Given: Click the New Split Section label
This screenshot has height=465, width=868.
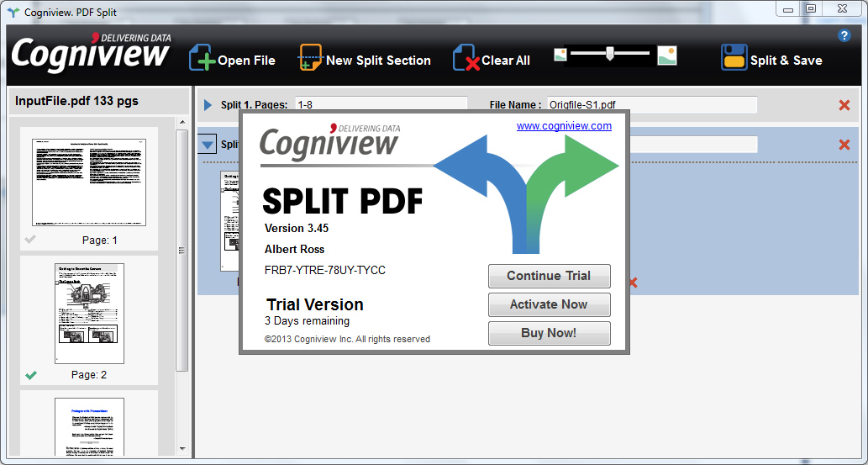Looking at the screenshot, I should coord(378,61).
